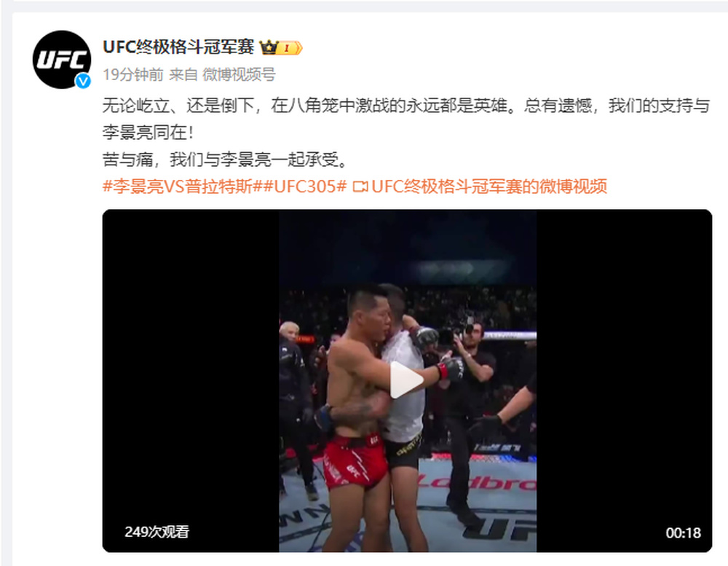This screenshot has height=566, width=728.
Task: Open the UFC profile avatar
Action: coord(62,60)
